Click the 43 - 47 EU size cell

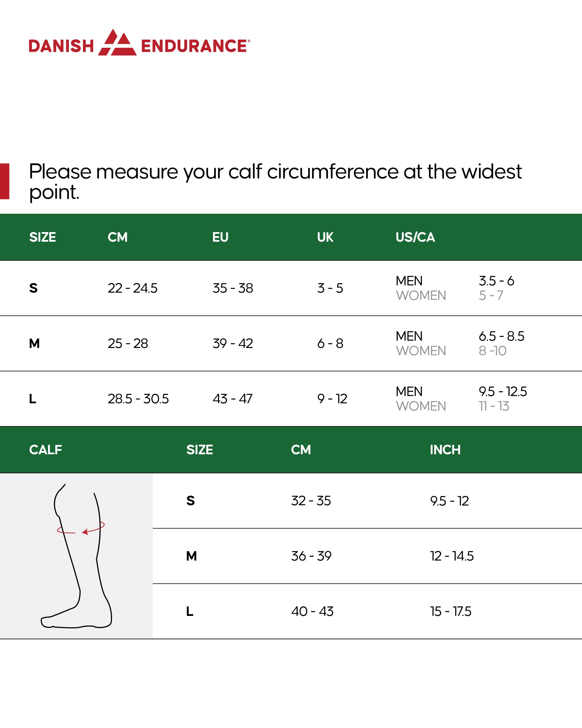(x=233, y=399)
